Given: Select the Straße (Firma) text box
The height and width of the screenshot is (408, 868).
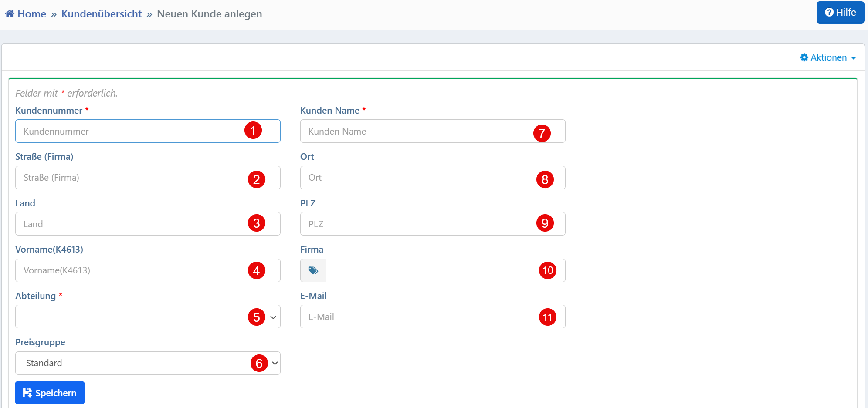Looking at the screenshot, I should coord(131,178).
